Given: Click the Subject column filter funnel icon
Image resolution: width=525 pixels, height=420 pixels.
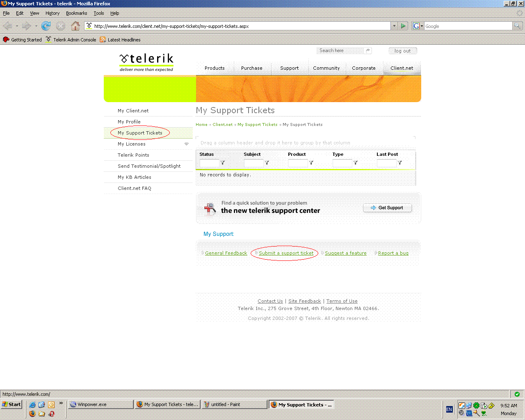Looking at the screenshot, I should click(x=267, y=163).
